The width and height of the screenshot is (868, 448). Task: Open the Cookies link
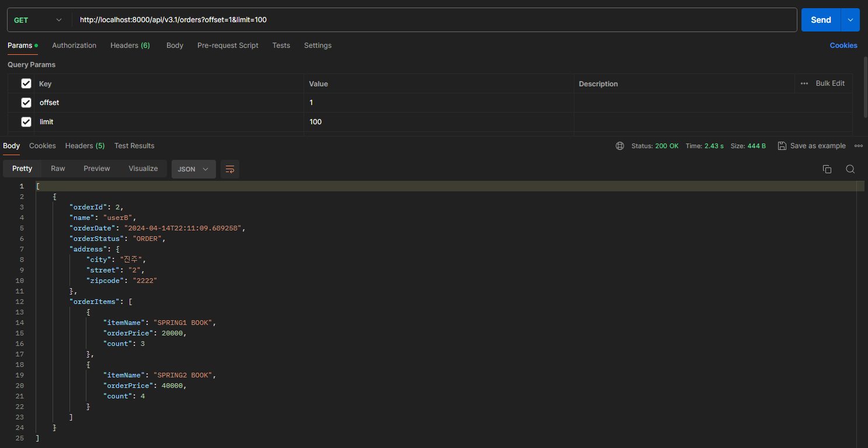pyautogui.click(x=843, y=45)
